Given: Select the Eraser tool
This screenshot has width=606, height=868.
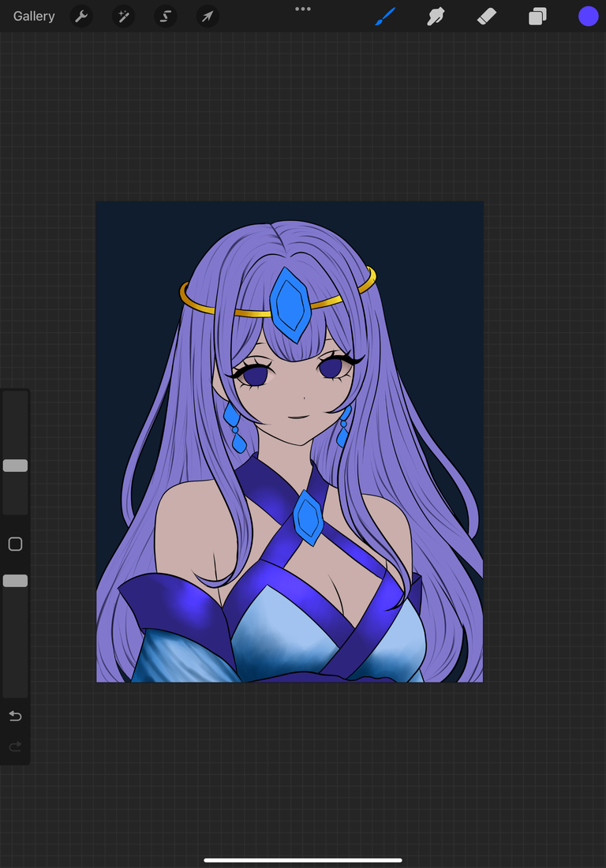Looking at the screenshot, I should click(487, 16).
